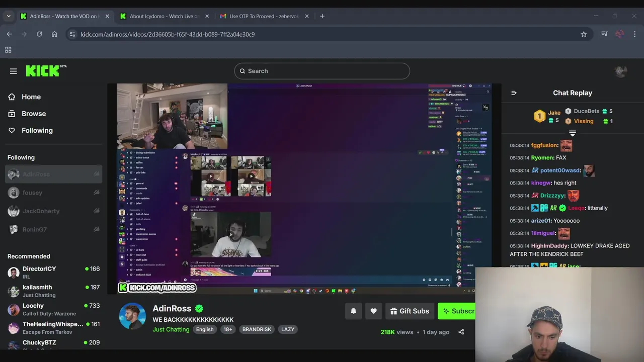Collapse the Chat Replay panel
The image size is (644, 362).
click(x=514, y=93)
